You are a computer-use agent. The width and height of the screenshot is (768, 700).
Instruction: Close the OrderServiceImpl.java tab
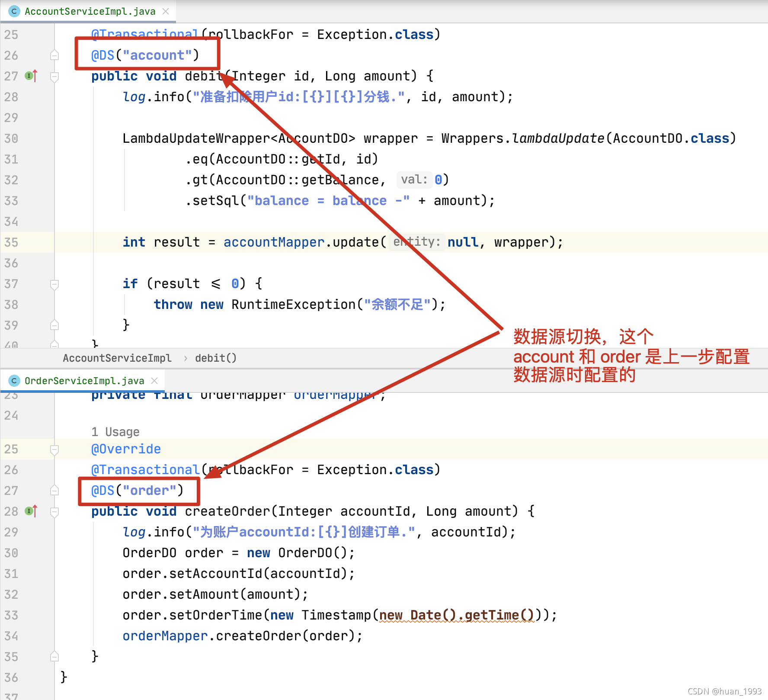click(154, 381)
